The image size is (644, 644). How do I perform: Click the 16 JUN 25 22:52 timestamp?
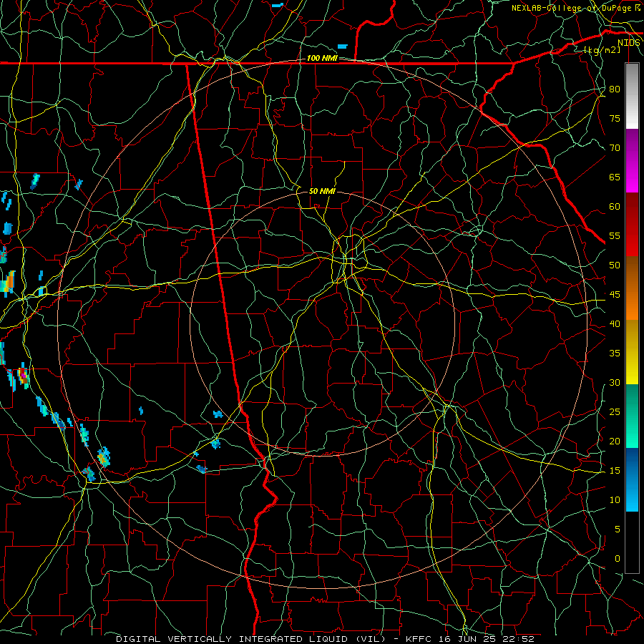coord(487,639)
